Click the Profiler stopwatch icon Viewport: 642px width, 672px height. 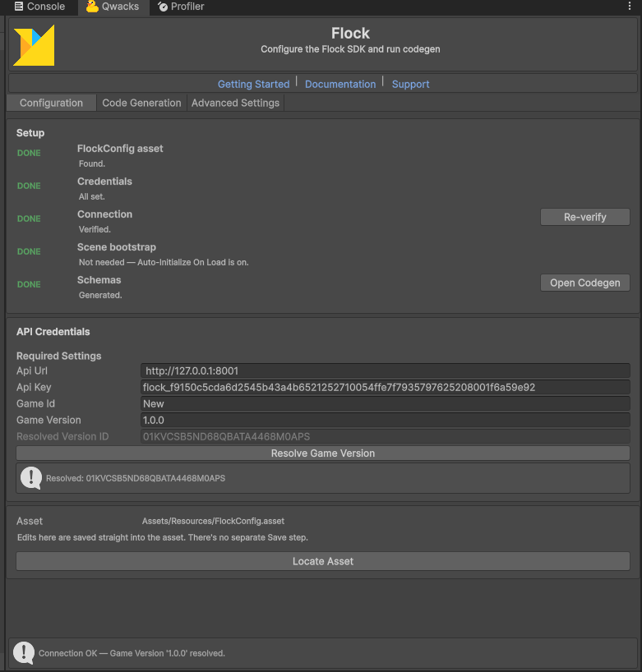(163, 7)
